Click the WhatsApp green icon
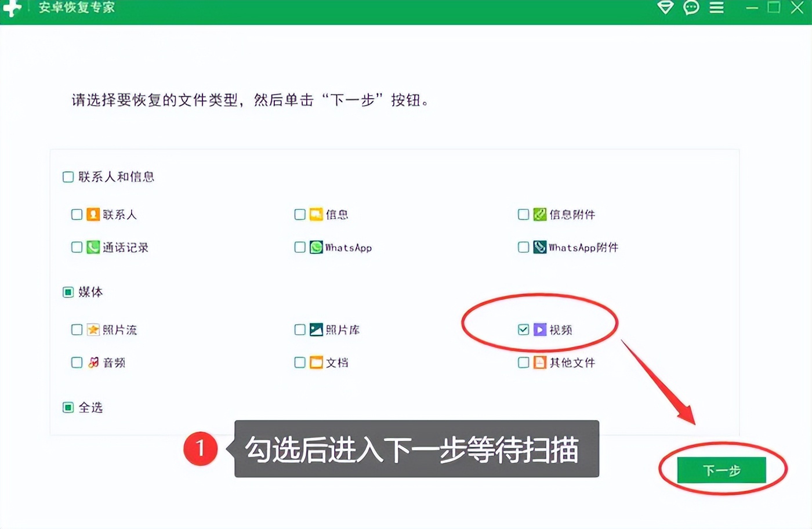 point(316,247)
